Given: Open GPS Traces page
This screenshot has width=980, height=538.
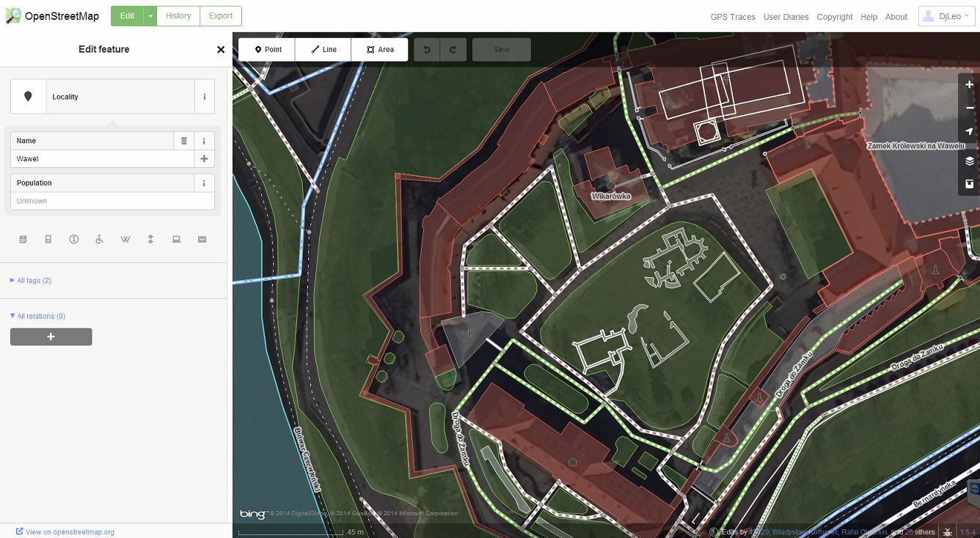Looking at the screenshot, I should pos(733,17).
